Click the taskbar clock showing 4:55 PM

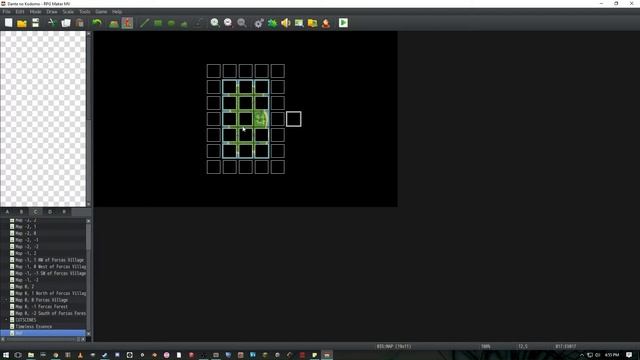pyautogui.click(x=612, y=355)
